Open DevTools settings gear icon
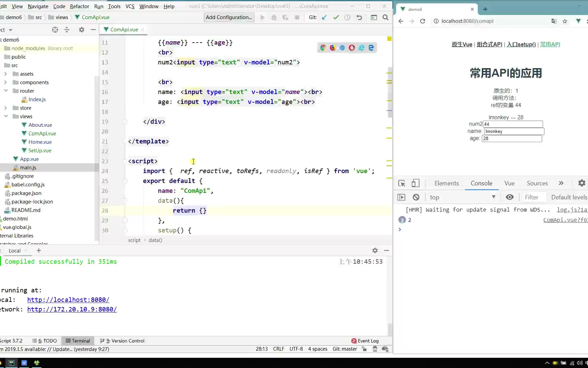 [582, 183]
